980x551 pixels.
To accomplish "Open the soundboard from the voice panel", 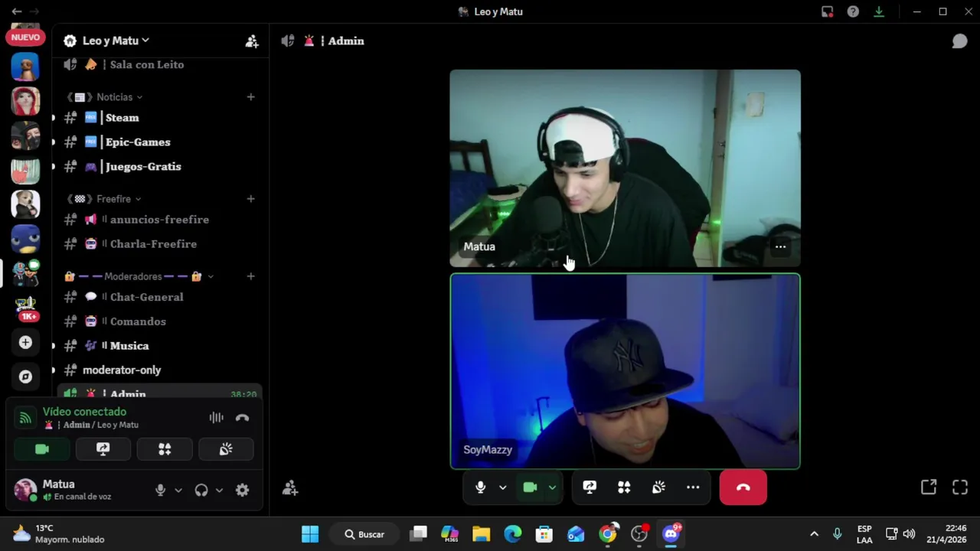I will 226,449.
